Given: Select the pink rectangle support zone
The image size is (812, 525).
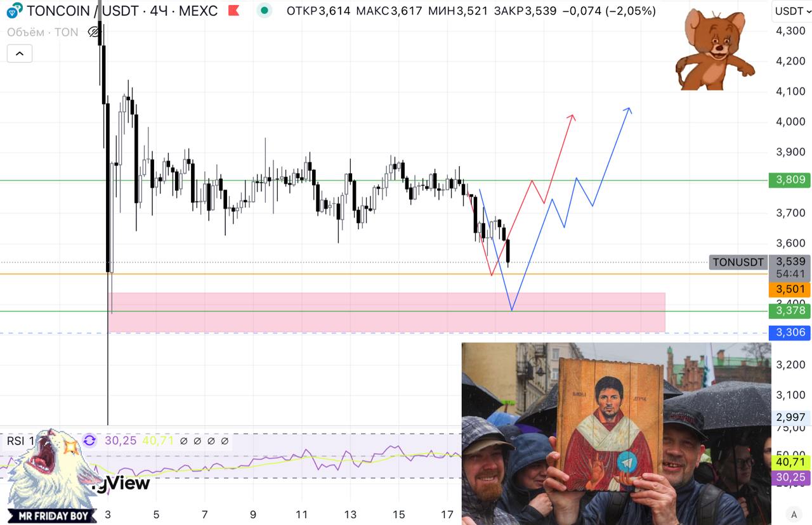Looking at the screenshot, I should [387, 313].
